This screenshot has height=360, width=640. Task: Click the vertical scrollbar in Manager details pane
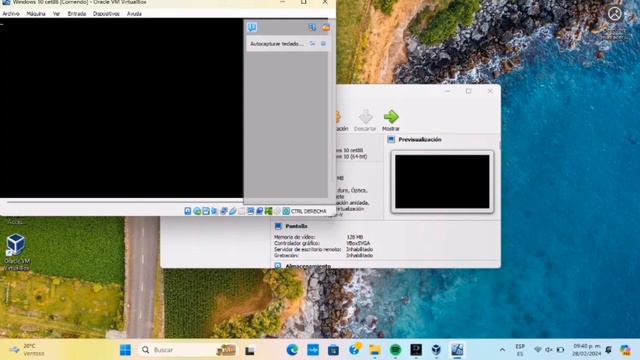tap(500, 146)
